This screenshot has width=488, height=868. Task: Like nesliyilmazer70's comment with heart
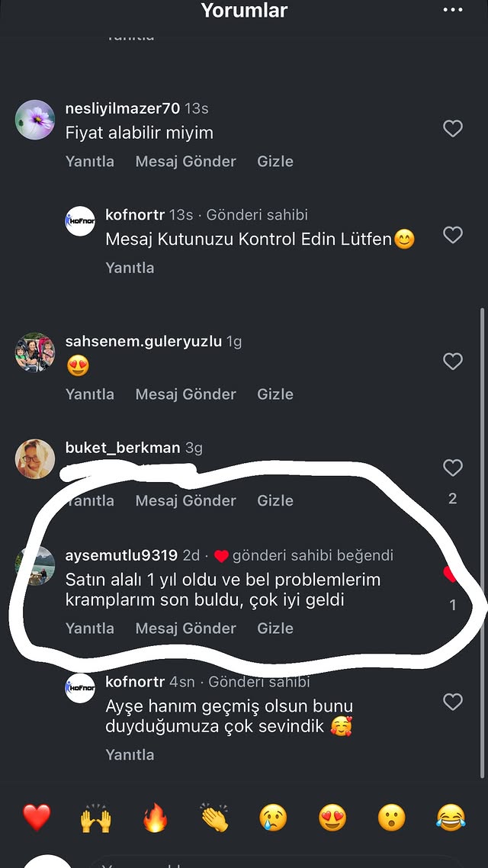tap(453, 129)
